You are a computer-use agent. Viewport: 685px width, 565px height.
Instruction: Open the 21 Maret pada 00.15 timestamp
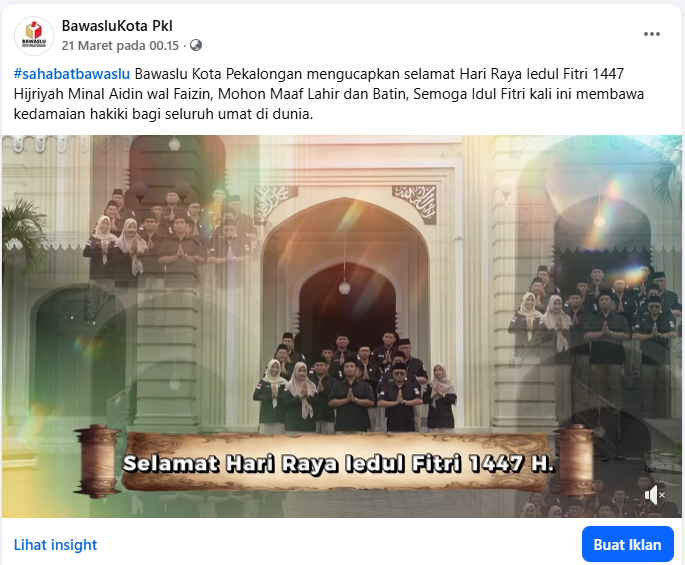(120, 45)
